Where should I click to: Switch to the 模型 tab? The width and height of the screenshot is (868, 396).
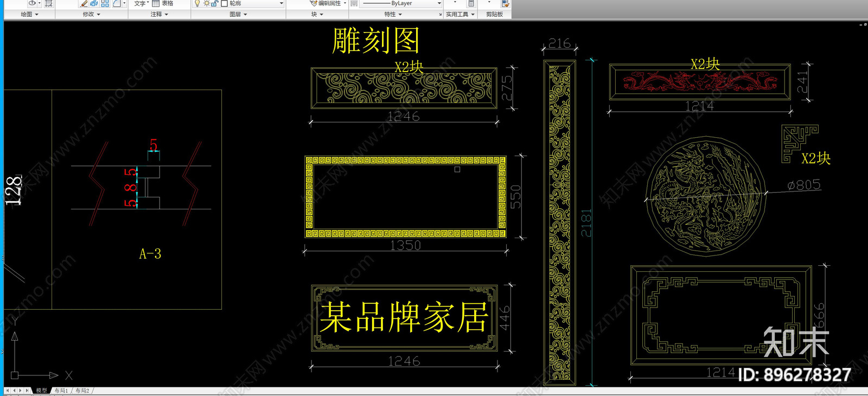click(42, 391)
